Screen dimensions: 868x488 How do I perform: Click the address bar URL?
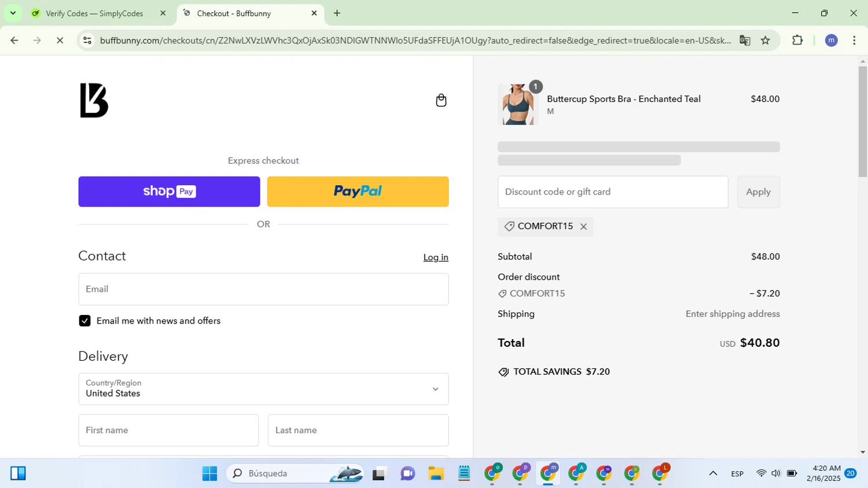coord(415,41)
